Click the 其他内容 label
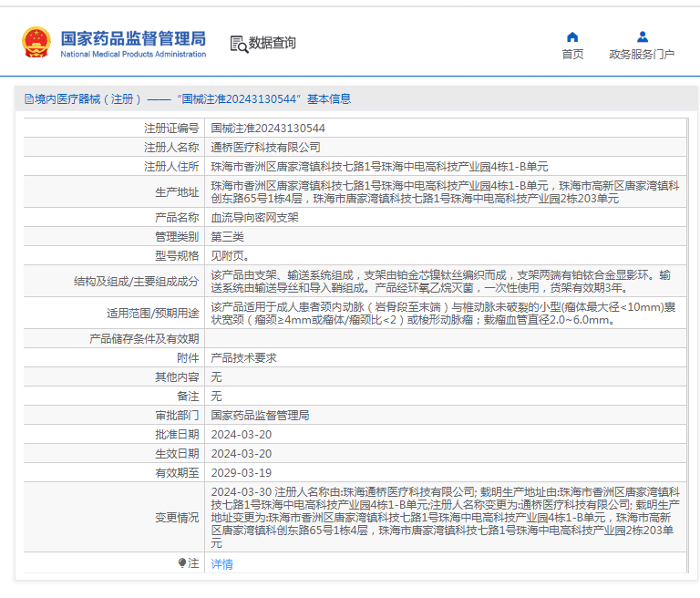The image size is (700, 598). [177, 377]
